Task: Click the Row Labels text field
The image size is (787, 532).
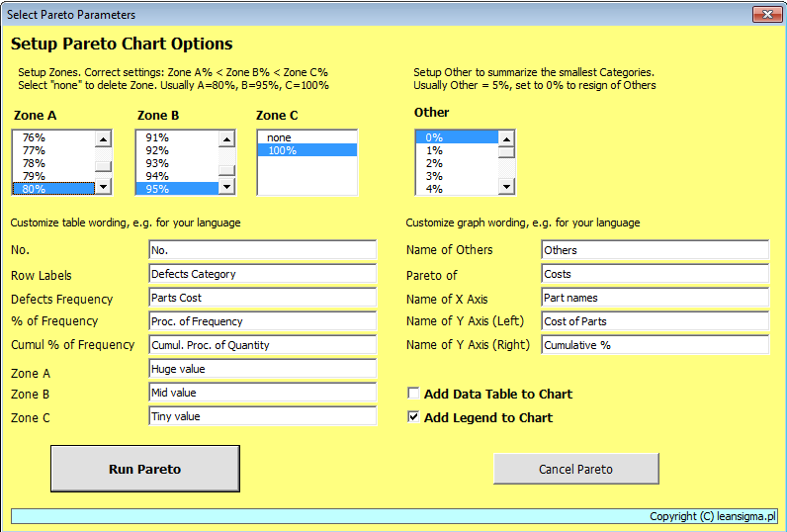Action: tap(262, 274)
